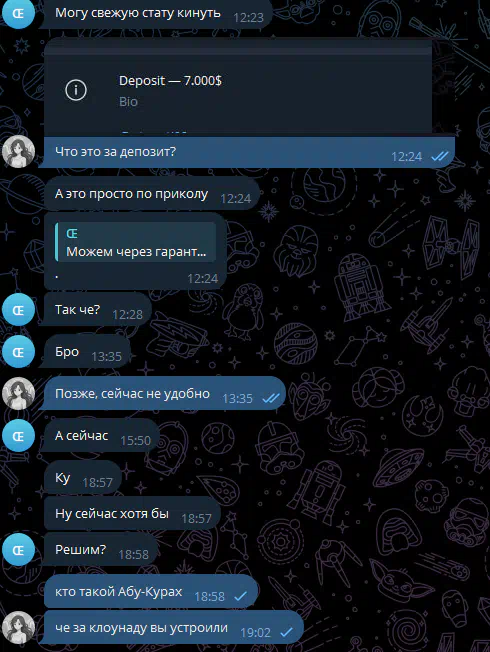Jump to quoted reply 'Можем через гарант...'
Screen dimensions: 490x652
click(x=136, y=242)
